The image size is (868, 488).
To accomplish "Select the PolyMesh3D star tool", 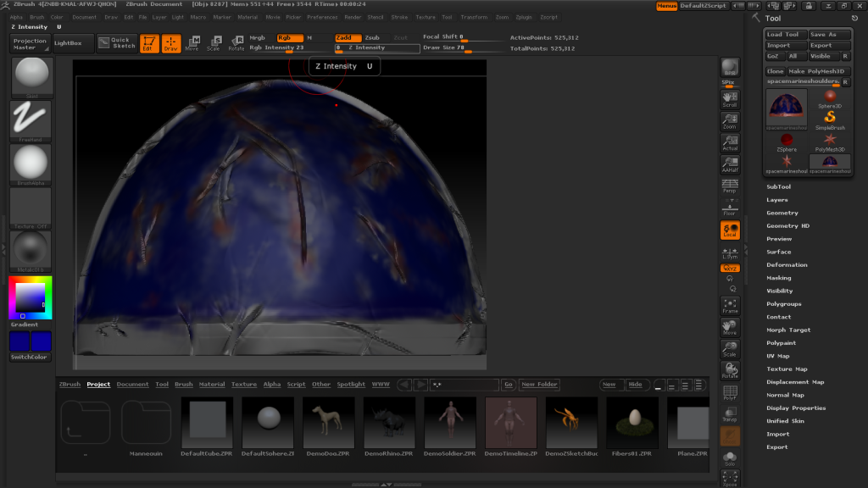I will point(829,142).
